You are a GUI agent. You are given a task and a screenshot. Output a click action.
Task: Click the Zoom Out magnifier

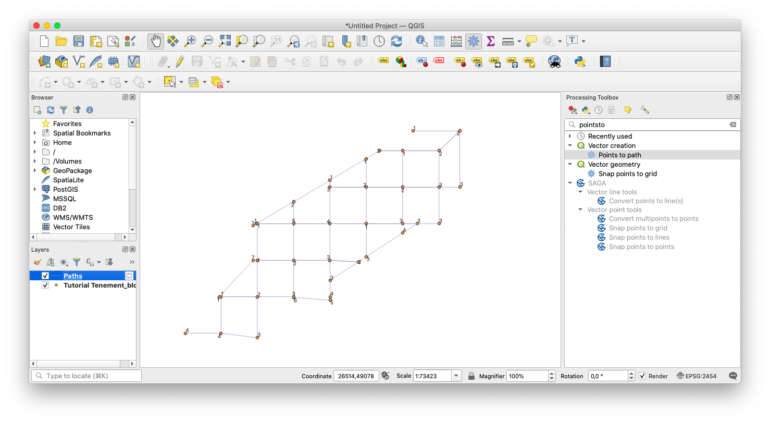(207, 41)
